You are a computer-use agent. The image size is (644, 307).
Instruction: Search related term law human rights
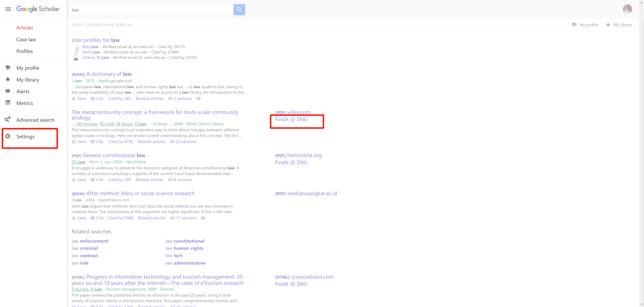(185, 248)
